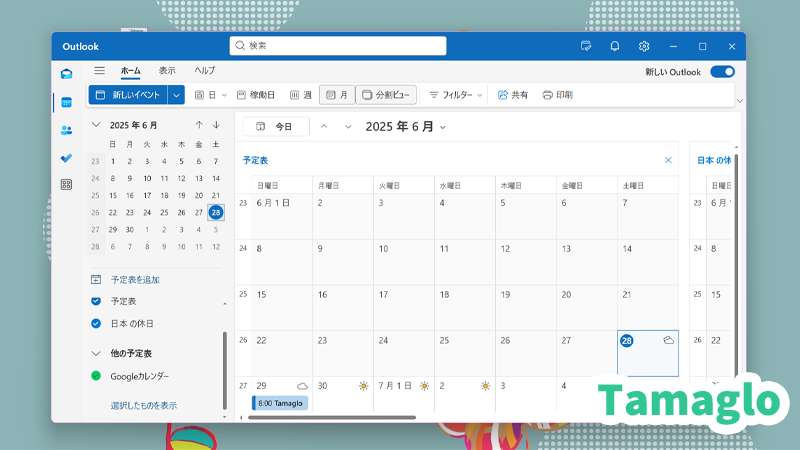800x450 pixels.
Task: Click the sunny weather icon on June 30
Action: point(364,386)
